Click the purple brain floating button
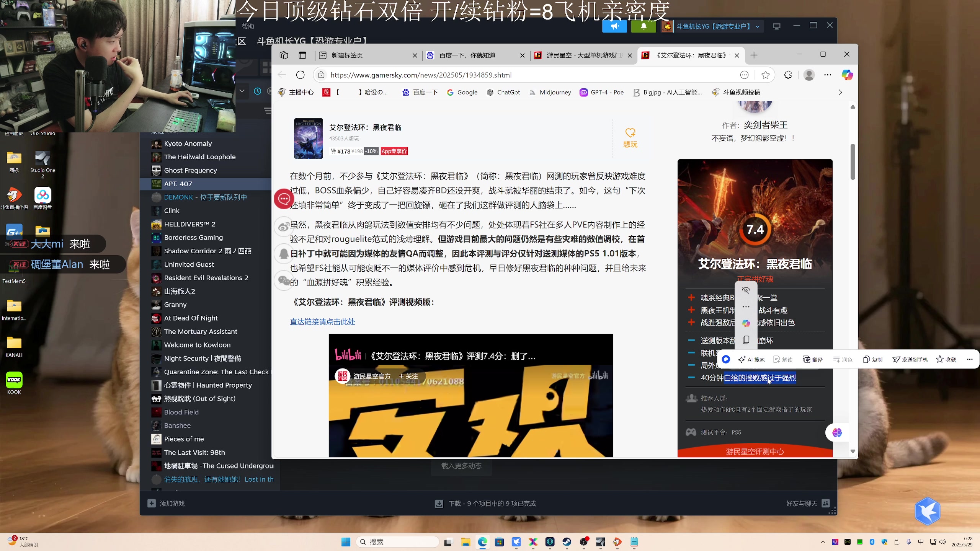This screenshot has height=551, width=980. pos(837,433)
